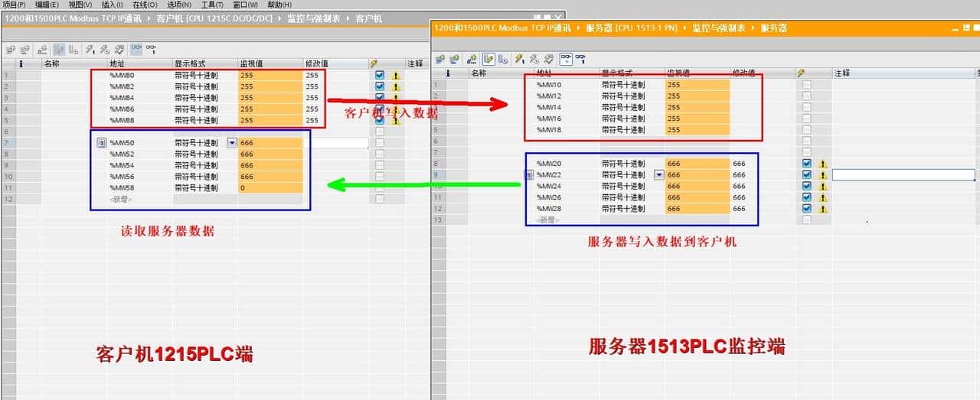Select server address cell %MW26
The width and height of the screenshot is (980, 400).
[x=549, y=197]
